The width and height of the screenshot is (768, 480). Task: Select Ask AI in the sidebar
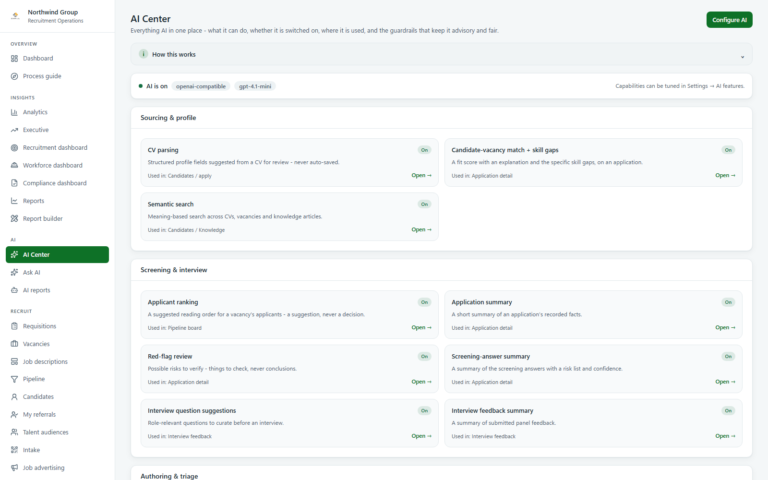pos(57,272)
